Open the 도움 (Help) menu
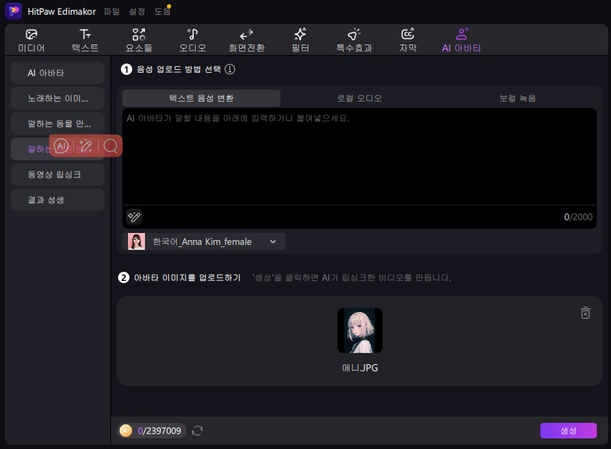This screenshot has height=449, width=611. pyautogui.click(x=162, y=11)
